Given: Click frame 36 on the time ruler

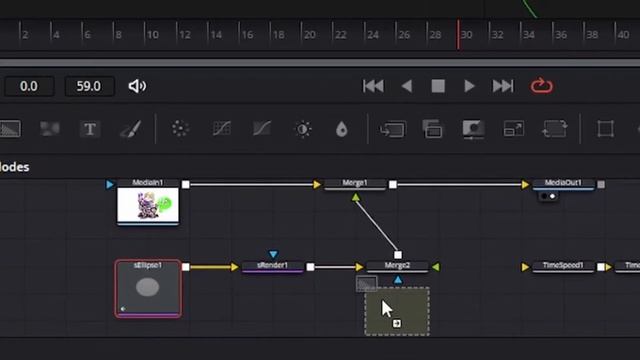Looking at the screenshot, I should 561,35.
